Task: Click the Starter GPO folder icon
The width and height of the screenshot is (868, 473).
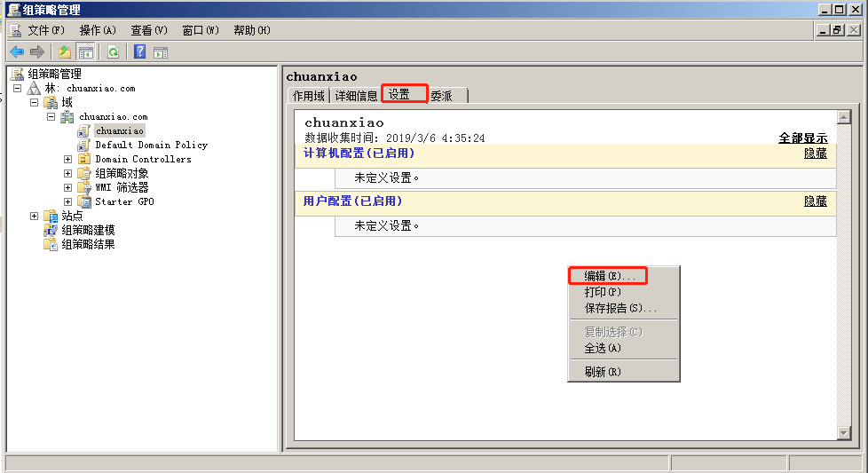Action: [x=83, y=202]
